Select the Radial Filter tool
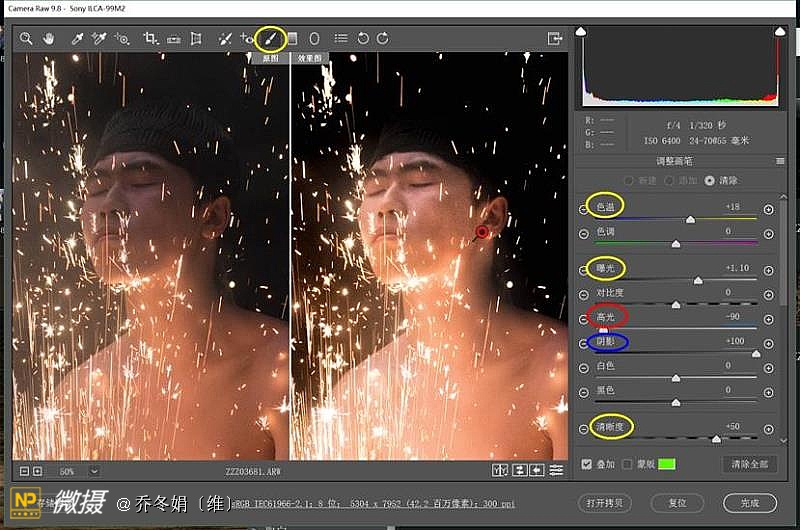 314,39
